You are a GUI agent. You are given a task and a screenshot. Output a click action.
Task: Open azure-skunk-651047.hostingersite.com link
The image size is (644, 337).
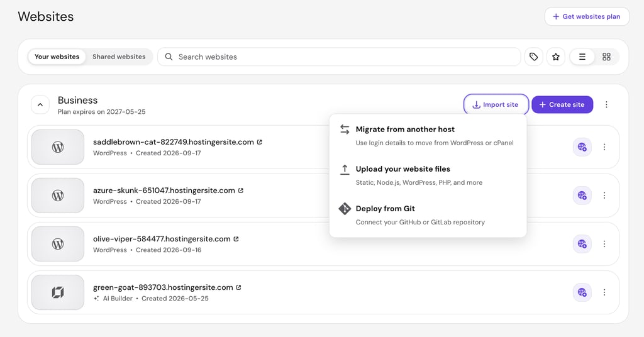click(164, 191)
